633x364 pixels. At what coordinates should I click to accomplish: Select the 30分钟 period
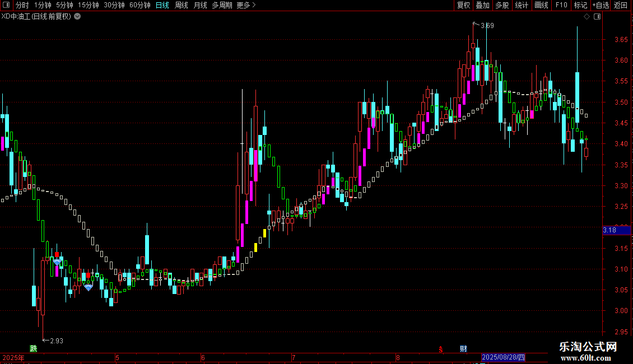click(x=114, y=5)
